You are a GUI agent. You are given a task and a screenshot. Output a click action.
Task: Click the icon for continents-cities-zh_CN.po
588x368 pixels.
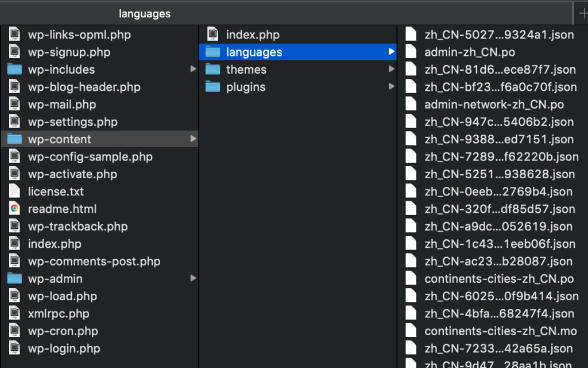[x=411, y=278]
